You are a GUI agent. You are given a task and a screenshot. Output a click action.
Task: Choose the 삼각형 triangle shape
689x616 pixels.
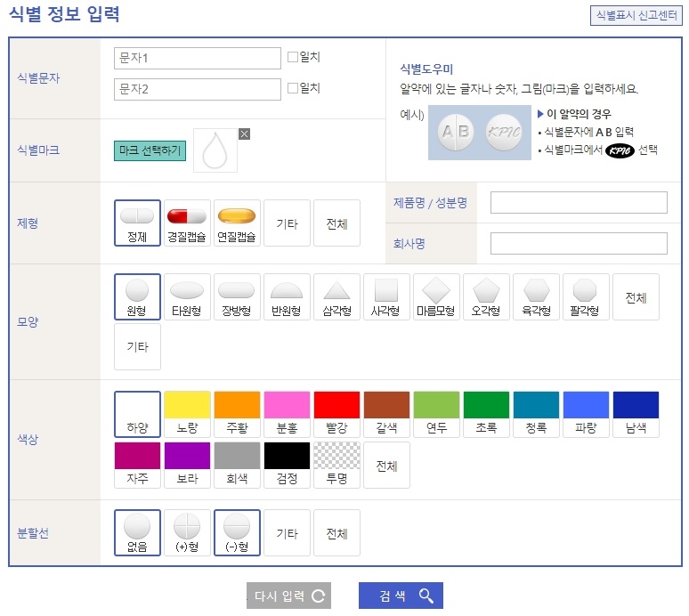point(336,296)
